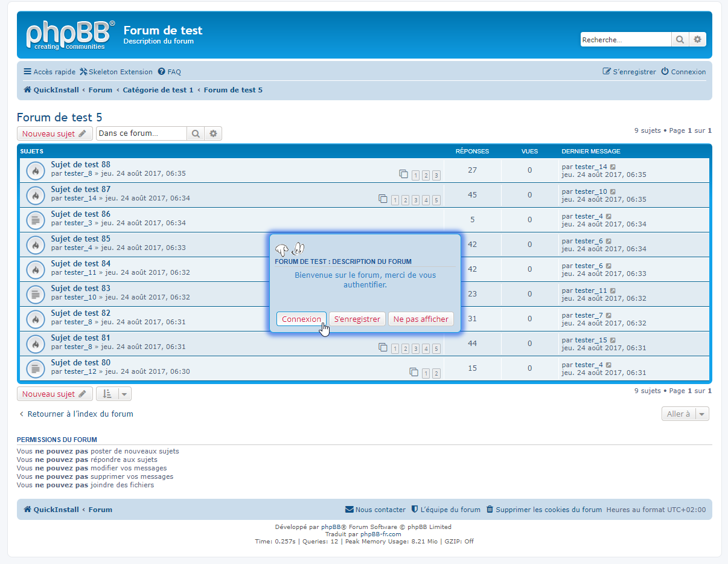Go to last post of Sujet de test 88

pos(613,167)
